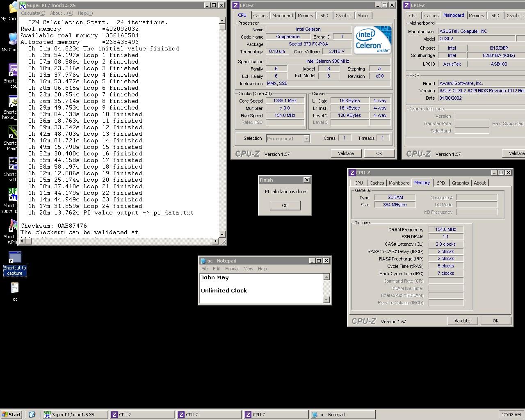
Task: Open Calculate menu in Super PI
Action: point(33,13)
